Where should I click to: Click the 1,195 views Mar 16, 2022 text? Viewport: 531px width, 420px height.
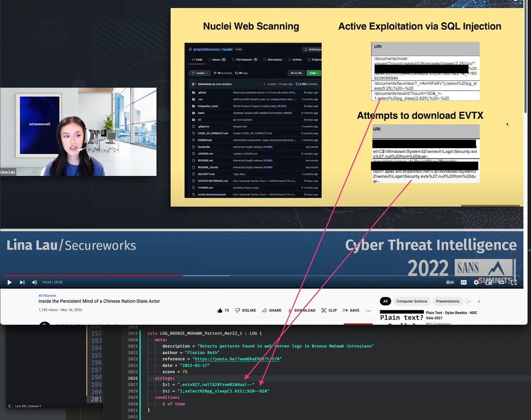click(x=60, y=310)
